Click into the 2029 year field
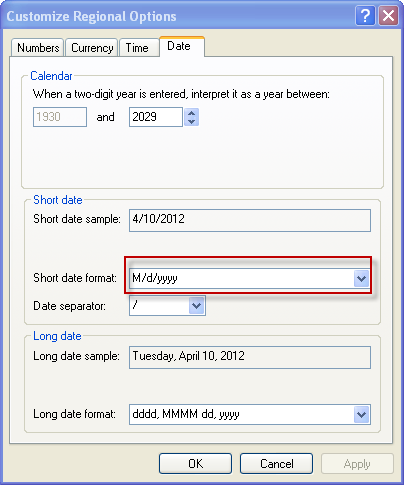This screenshot has width=404, height=485. (x=156, y=117)
